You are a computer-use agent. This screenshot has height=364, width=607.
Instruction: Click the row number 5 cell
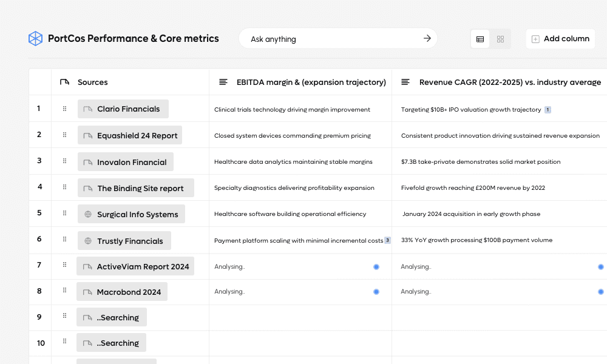pyautogui.click(x=40, y=213)
